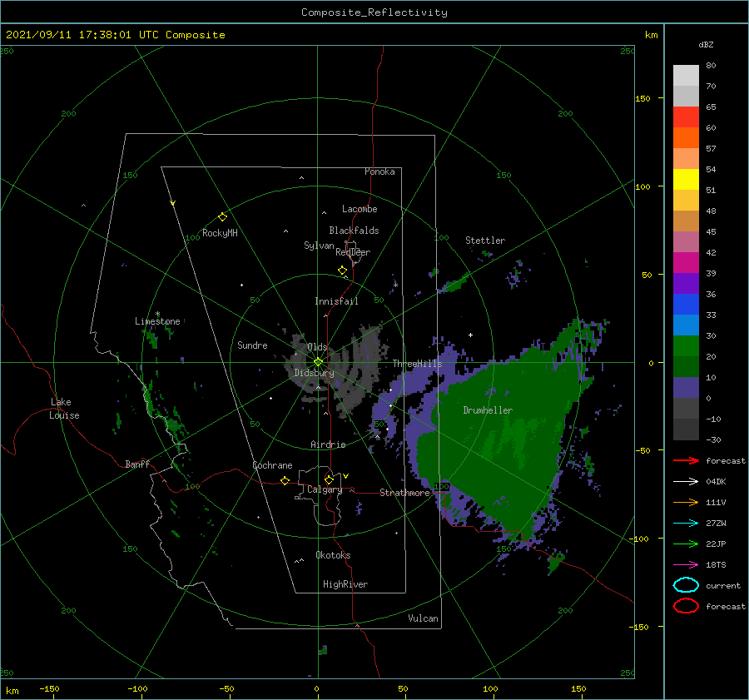Click the Strathmore town label

click(x=405, y=493)
